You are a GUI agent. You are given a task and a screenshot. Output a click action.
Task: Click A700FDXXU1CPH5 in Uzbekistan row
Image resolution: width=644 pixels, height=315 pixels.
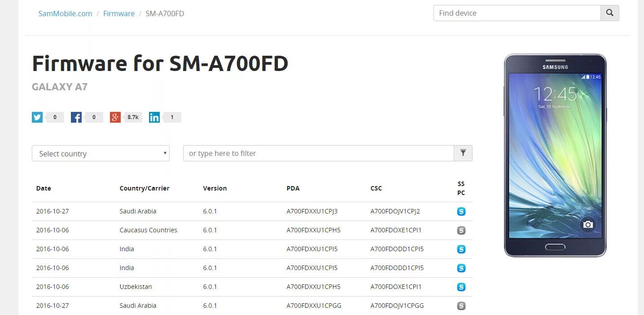pos(313,287)
